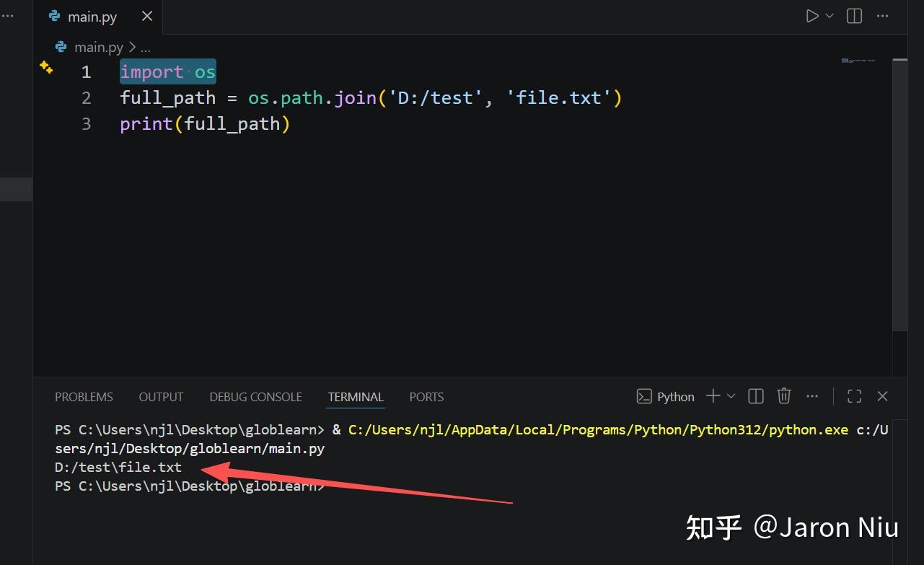Click print(full_path) code on line 3

tap(205, 123)
